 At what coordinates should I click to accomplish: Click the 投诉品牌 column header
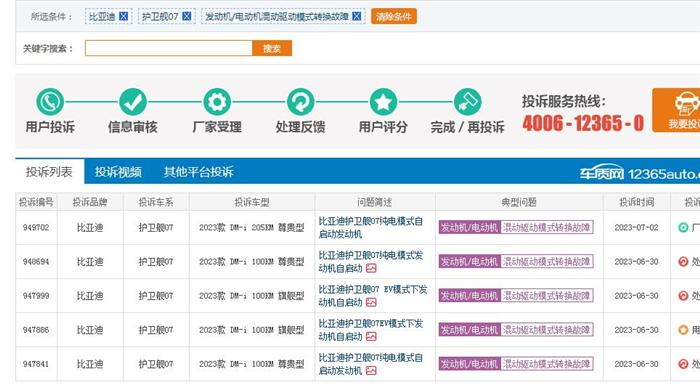tap(90, 202)
